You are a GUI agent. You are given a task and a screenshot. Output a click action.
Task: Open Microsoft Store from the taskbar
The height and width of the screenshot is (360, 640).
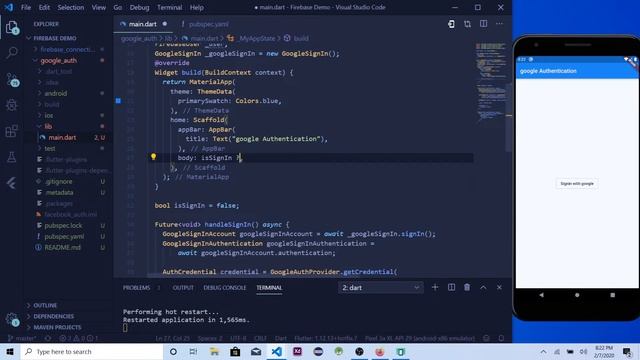[x=235, y=351]
